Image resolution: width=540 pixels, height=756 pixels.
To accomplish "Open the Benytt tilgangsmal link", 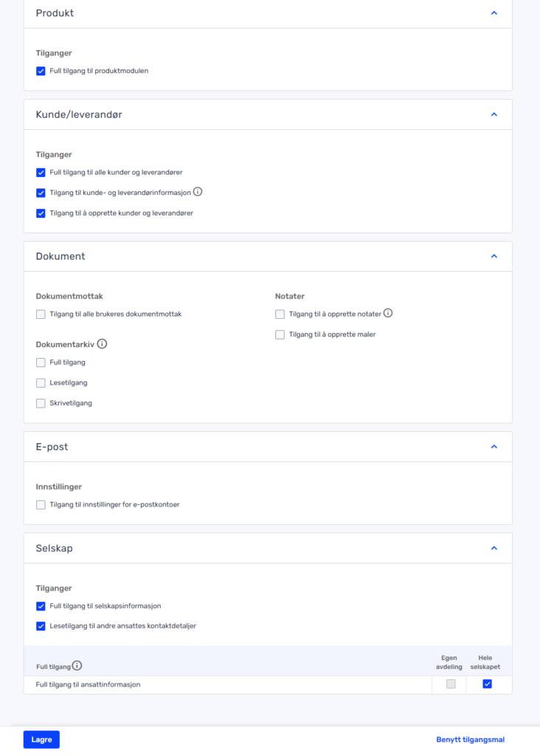I will click(x=470, y=740).
